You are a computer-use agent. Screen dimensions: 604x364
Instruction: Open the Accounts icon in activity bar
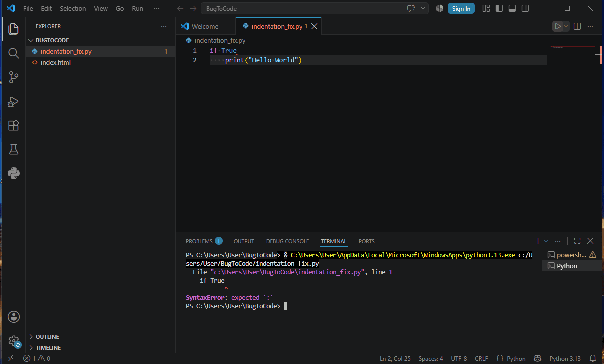tap(14, 317)
